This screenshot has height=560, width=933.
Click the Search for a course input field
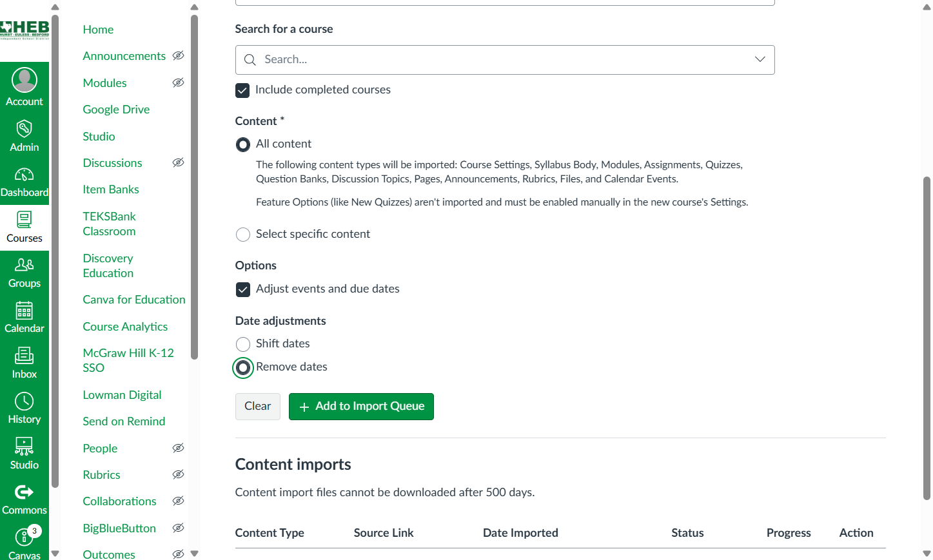(x=505, y=60)
